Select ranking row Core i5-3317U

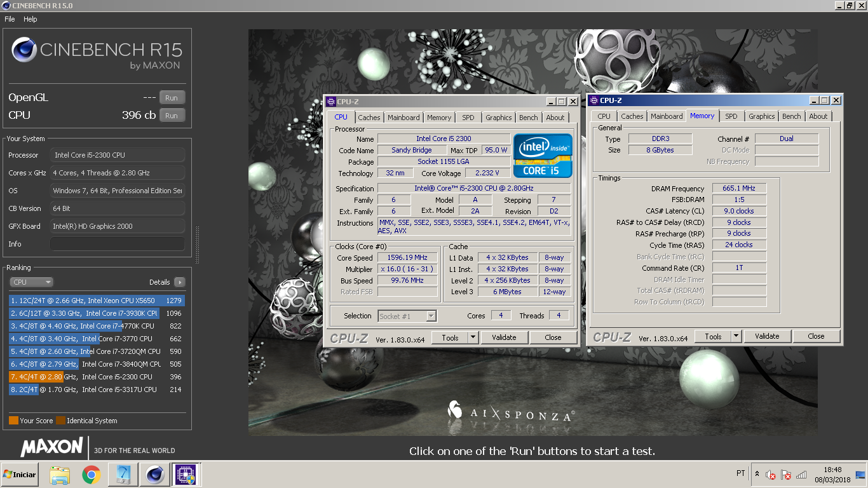97,390
